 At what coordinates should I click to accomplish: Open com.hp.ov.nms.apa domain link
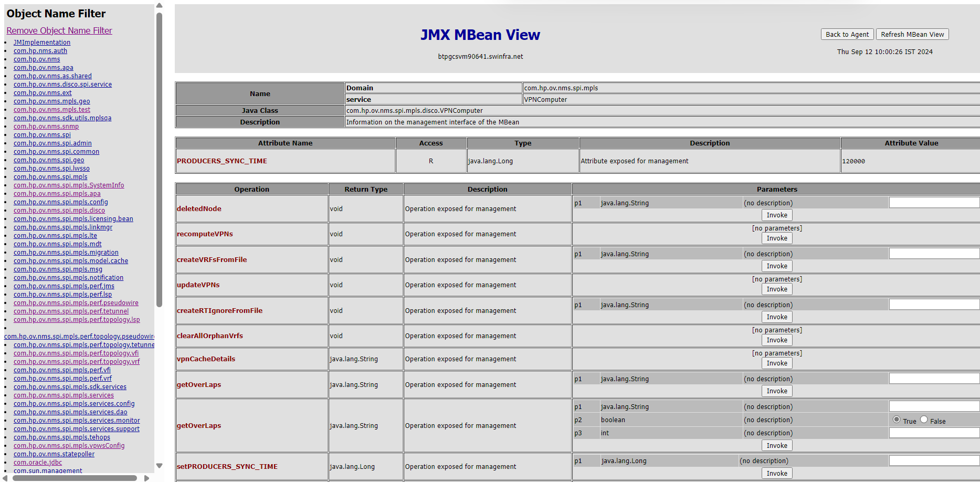coord(44,68)
